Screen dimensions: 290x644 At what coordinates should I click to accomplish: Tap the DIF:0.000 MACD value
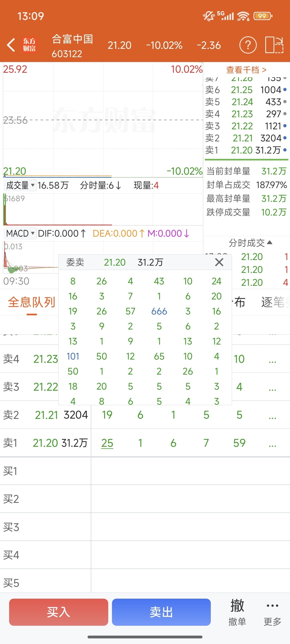pyautogui.click(x=62, y=233)
